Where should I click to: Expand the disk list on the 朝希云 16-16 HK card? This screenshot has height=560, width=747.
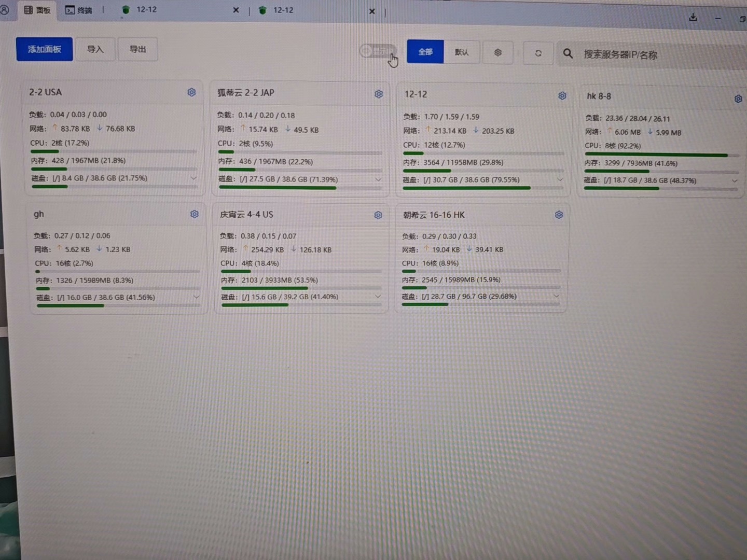pyautogui.click(x=557, y=296)
